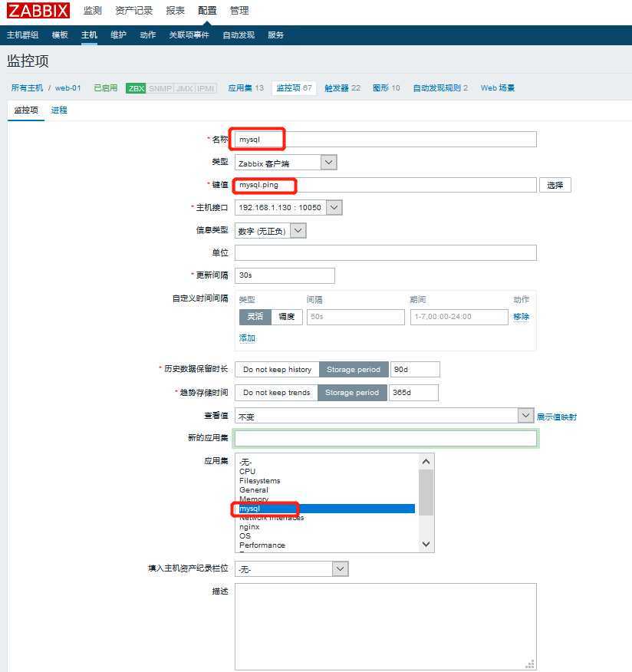Go to 模板 submenu
The image size is (632, 672).
[x=60, y=35]
